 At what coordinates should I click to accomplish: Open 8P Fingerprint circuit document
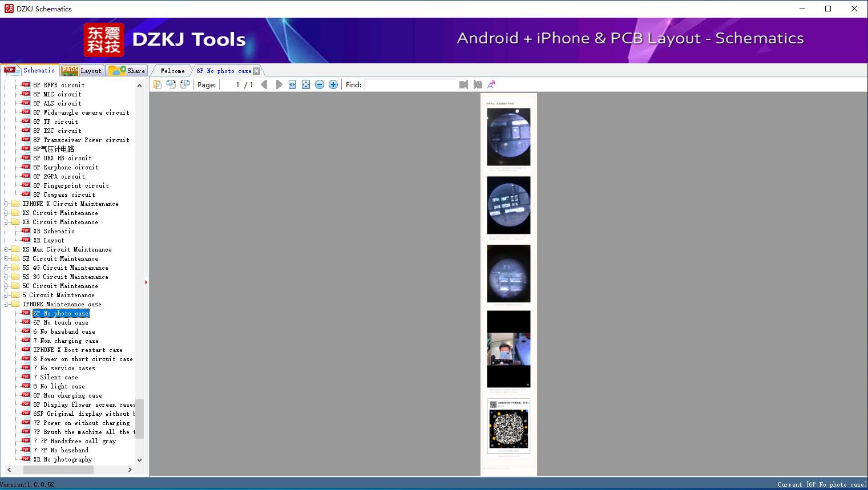(71, 185)
